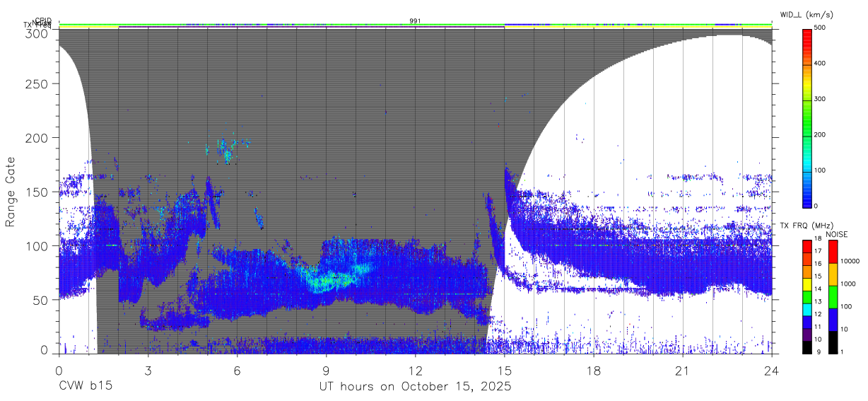Screen dimensions: 868x401
Task: Click the bright green-yellow echo patch near 9 UT
Action: tap(332, 279)
